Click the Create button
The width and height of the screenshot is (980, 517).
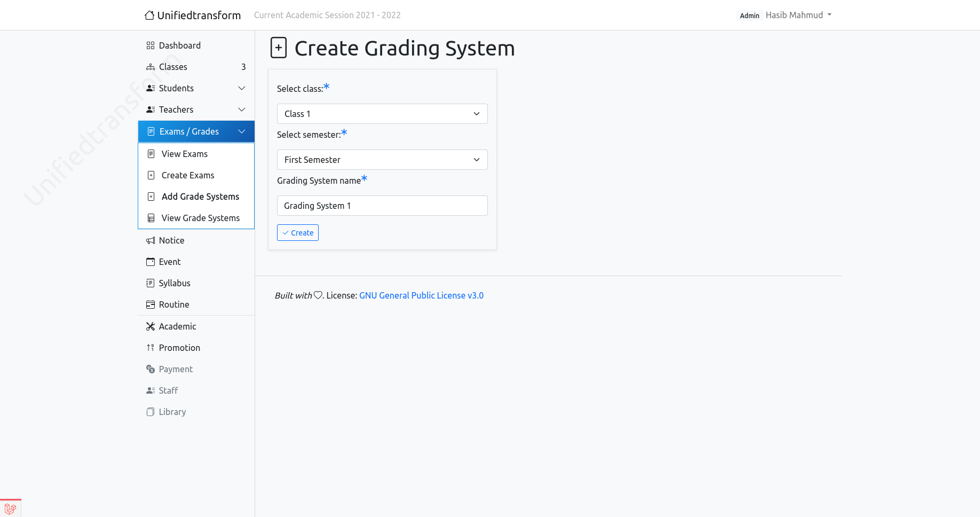pos(298,233)
